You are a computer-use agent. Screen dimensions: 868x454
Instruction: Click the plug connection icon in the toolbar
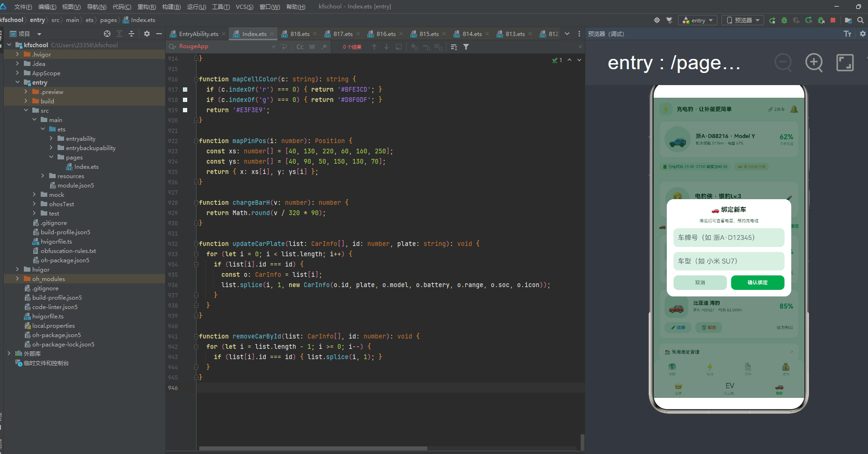click(670, 20)
